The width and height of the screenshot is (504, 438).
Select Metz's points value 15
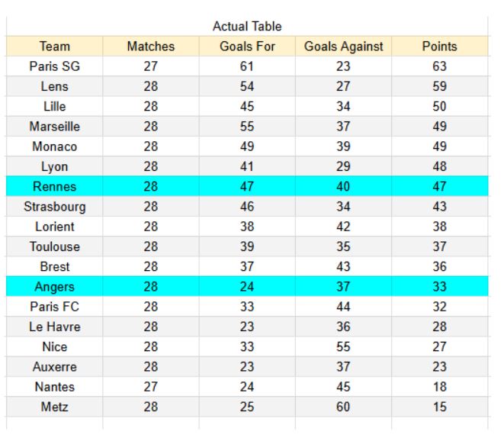(439, 407)
